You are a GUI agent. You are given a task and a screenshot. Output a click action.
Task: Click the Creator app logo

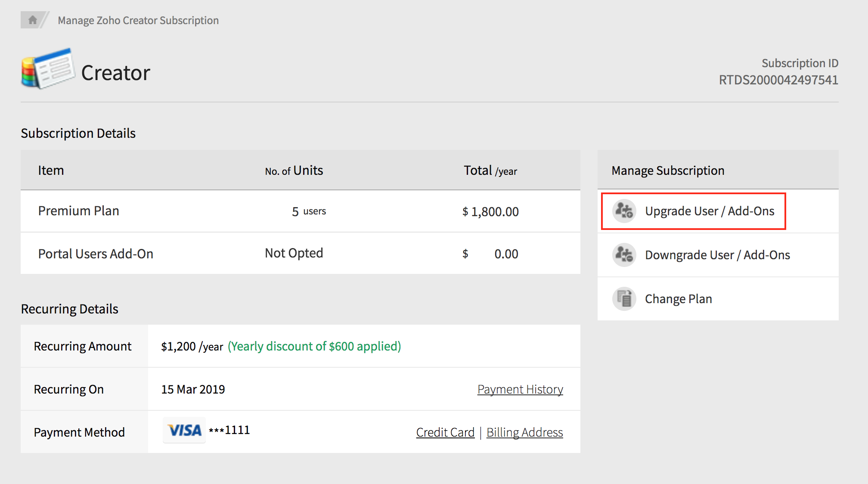(48, 68)
